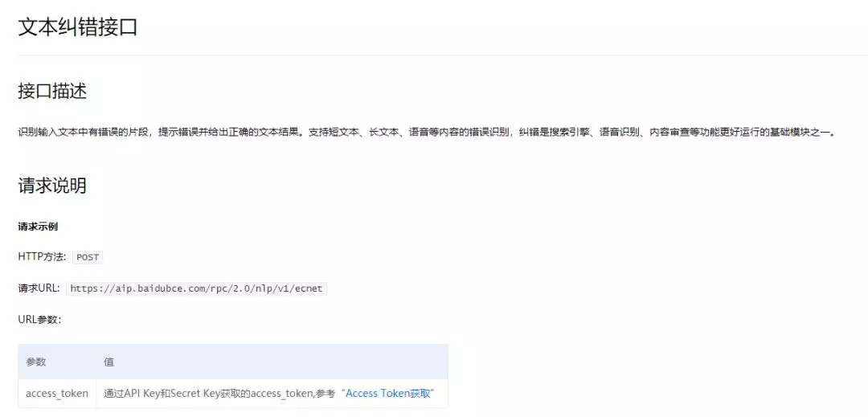
Task: Click the POST method code tag
Action: click(88, 257)
